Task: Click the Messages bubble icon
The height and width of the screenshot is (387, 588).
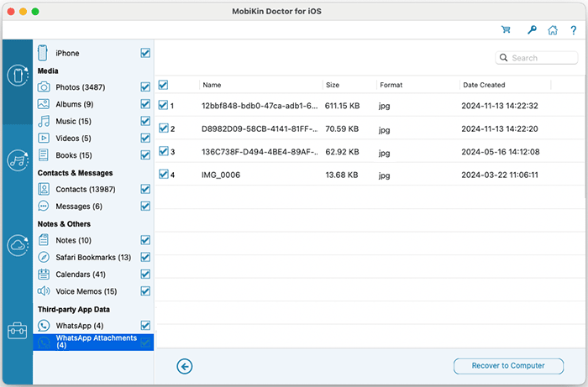Action: click(x=44, y=206)
